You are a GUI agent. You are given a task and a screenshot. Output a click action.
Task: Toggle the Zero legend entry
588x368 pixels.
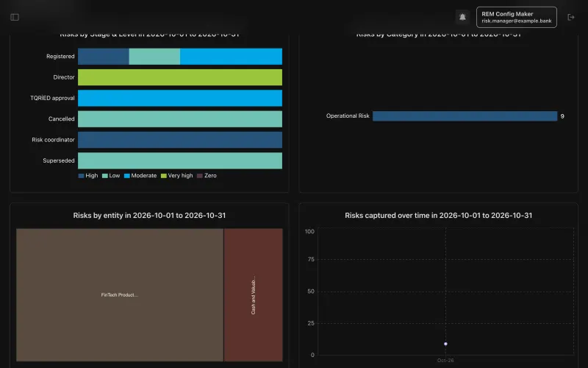(x=207, y=176)
